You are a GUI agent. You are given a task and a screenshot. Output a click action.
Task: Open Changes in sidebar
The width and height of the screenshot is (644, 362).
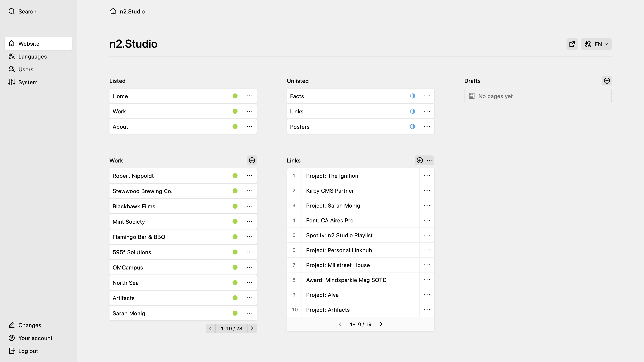click(x=38, y=325)
